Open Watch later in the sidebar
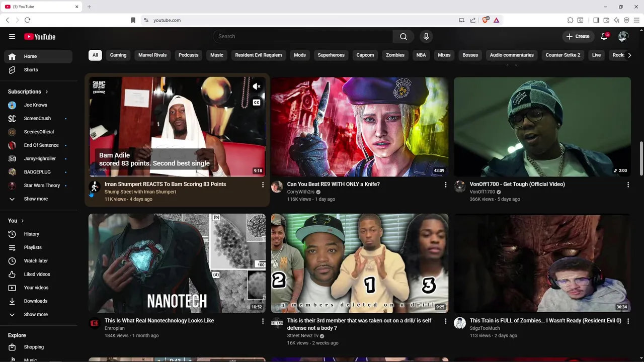Viewport: 644px width, 362px height. click(38, 261)
